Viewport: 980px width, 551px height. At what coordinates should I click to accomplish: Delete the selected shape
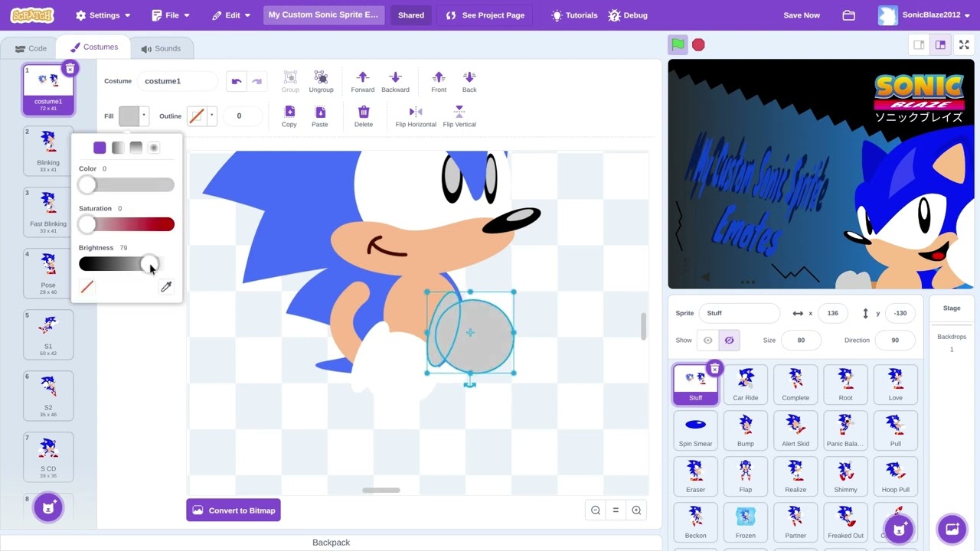point(364,116)
